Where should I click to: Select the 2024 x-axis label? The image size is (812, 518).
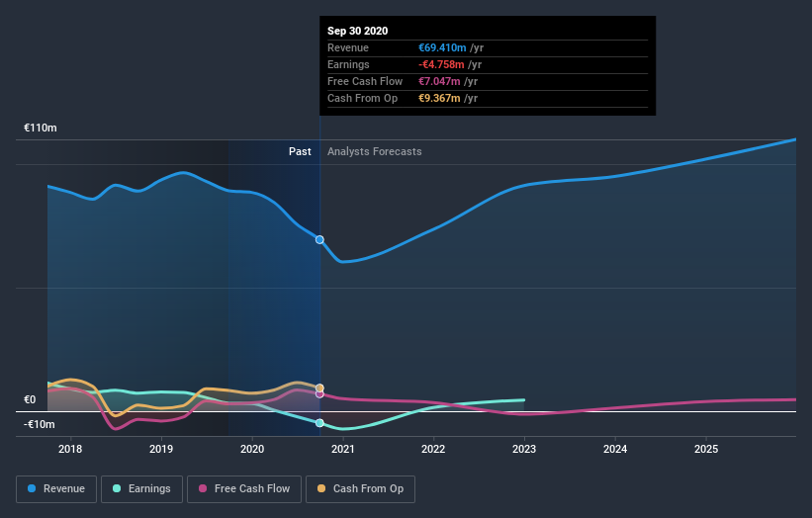click(615, 449)
